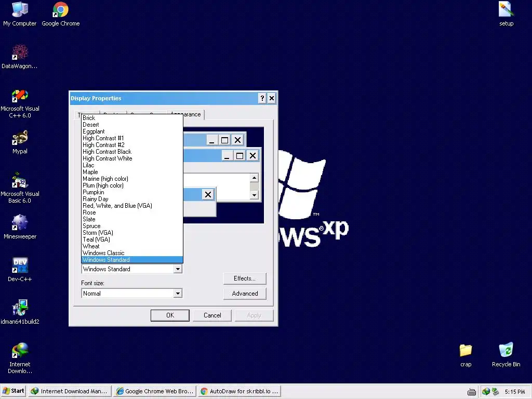Choose the Wheat color scheme
The width and height of the screenshot is (532, 399).
point(132,246)
